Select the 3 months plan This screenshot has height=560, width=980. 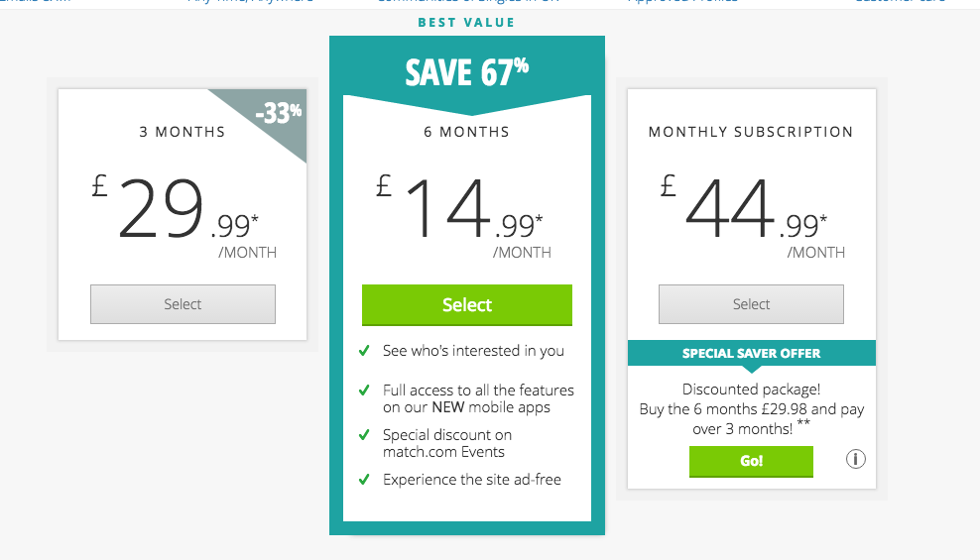click(x=183, y=304)
